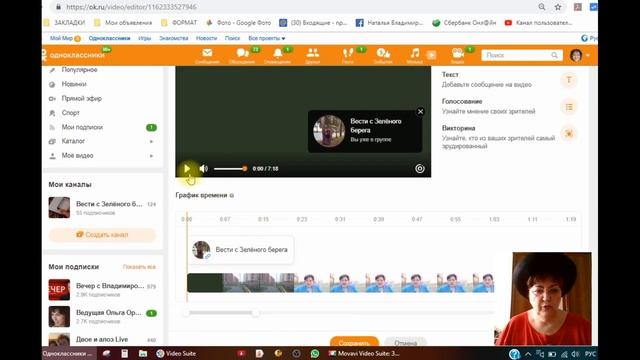Select Новинки in the video sidebar
The width and height of the screenshot is (640, 360).
(x=74, y=84)
